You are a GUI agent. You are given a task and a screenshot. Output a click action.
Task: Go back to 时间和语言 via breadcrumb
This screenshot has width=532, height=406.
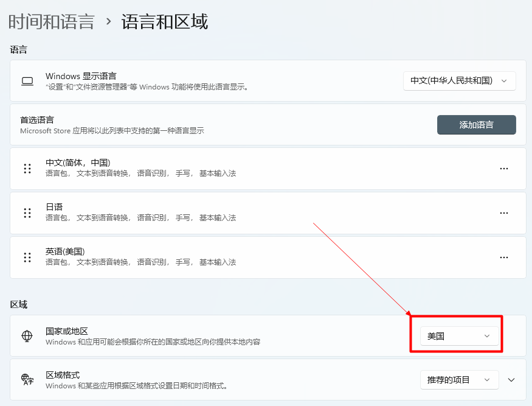point(51,22)
